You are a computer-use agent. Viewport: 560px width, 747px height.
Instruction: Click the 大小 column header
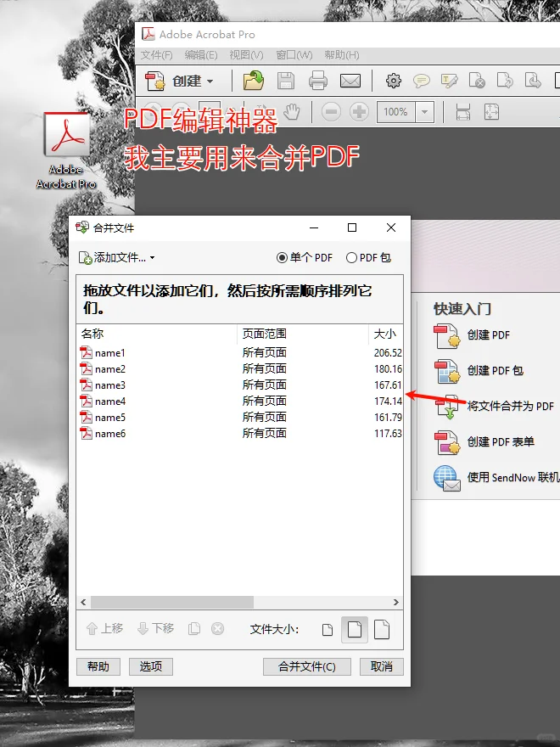386,334
